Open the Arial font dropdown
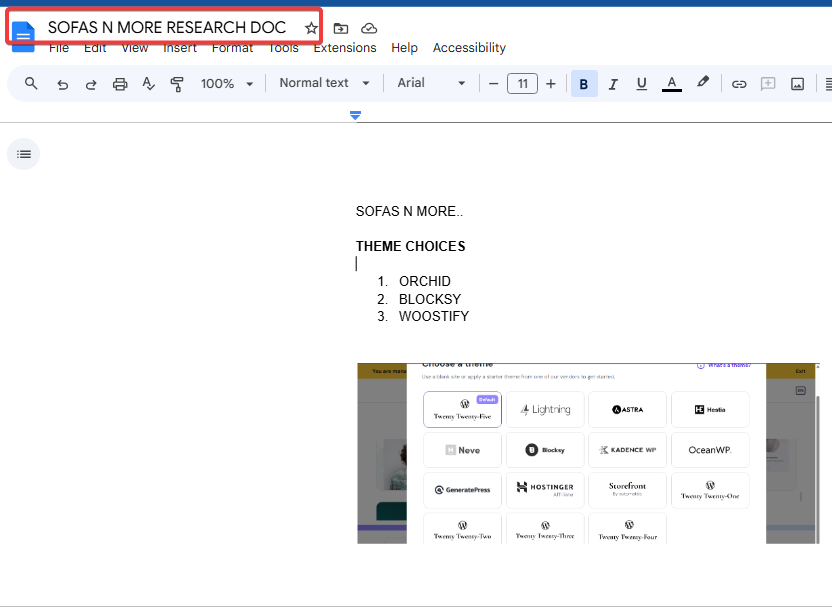The image size is (832, 607). coord(431,83)
